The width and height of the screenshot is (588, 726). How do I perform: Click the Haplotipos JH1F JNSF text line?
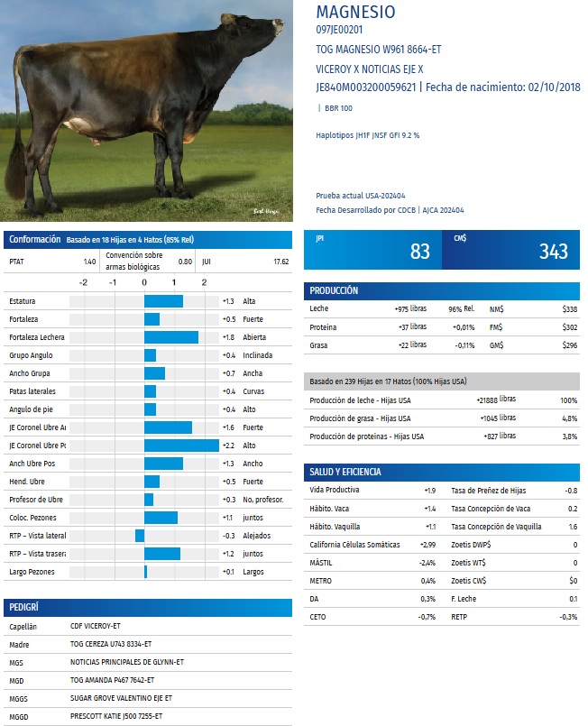pos(367,135)
